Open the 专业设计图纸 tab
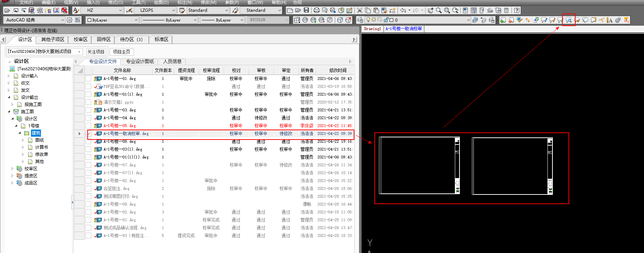Screen dimensions: 644x253 (x=140, y=61)
